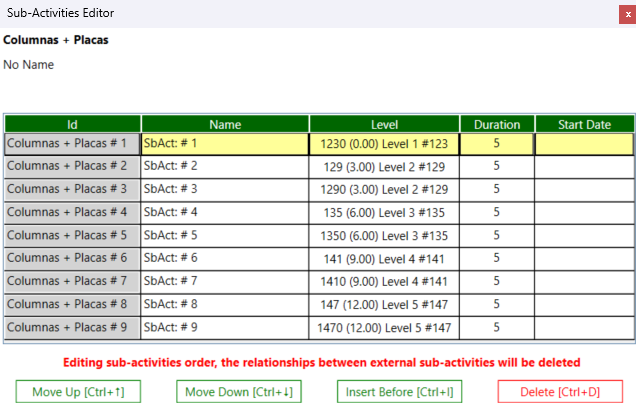Viewport: 636px width, 403px height.
Task: Open level cell 1230 (0.00) Level 1 #123
Action: pyautogui.click(x=384, y=143)
